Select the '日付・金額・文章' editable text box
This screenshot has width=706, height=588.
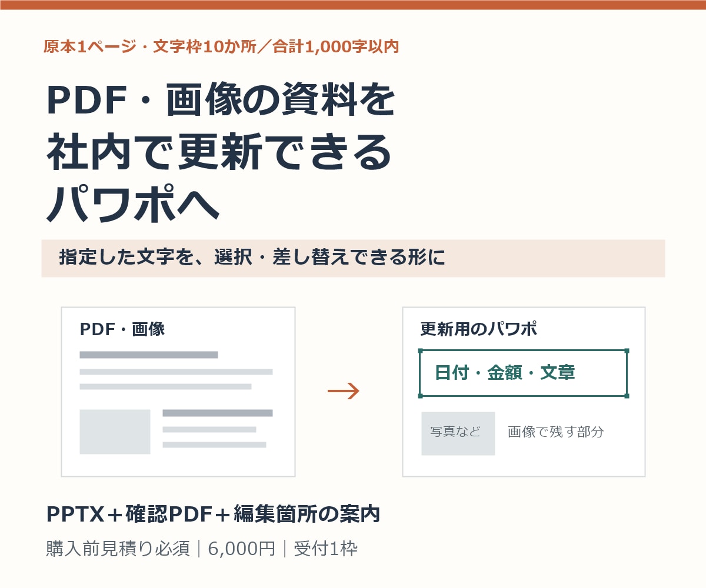[x=524, y=373]
